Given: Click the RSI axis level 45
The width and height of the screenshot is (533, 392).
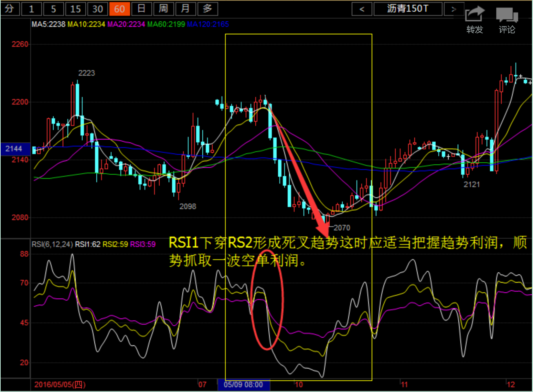Looking at the screenshot, I should tap(24, 323).
